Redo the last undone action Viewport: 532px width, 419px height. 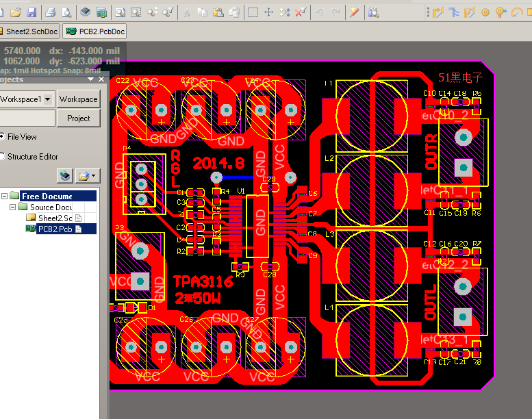pyautogui.click(x=335, y=13)
